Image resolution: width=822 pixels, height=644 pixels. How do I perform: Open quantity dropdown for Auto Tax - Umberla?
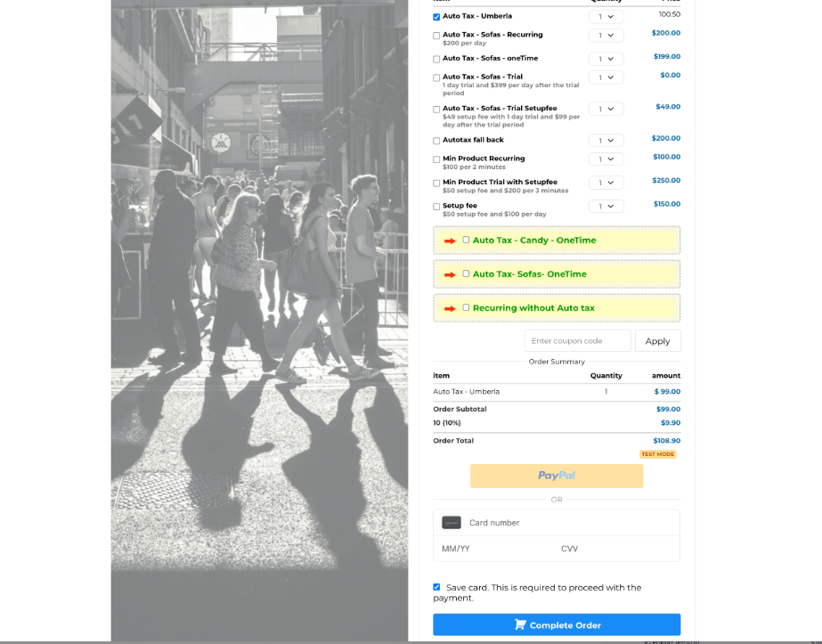click(606, 17)
